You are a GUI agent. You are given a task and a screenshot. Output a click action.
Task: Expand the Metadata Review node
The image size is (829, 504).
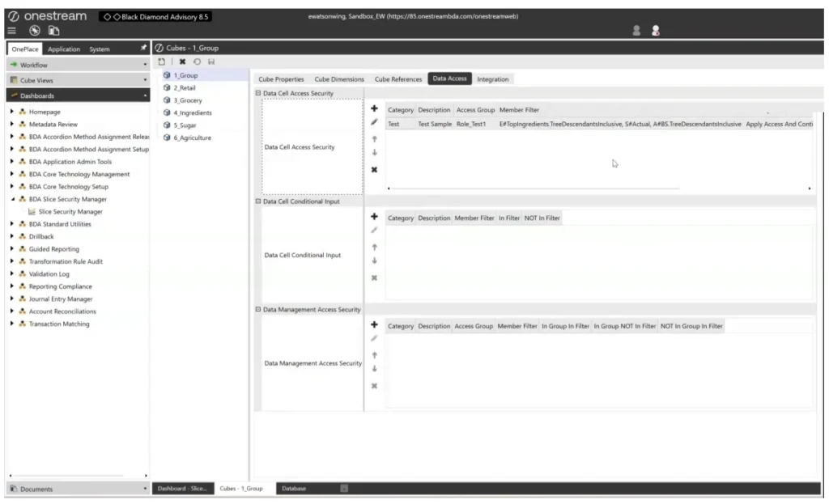tap(12, 124)
